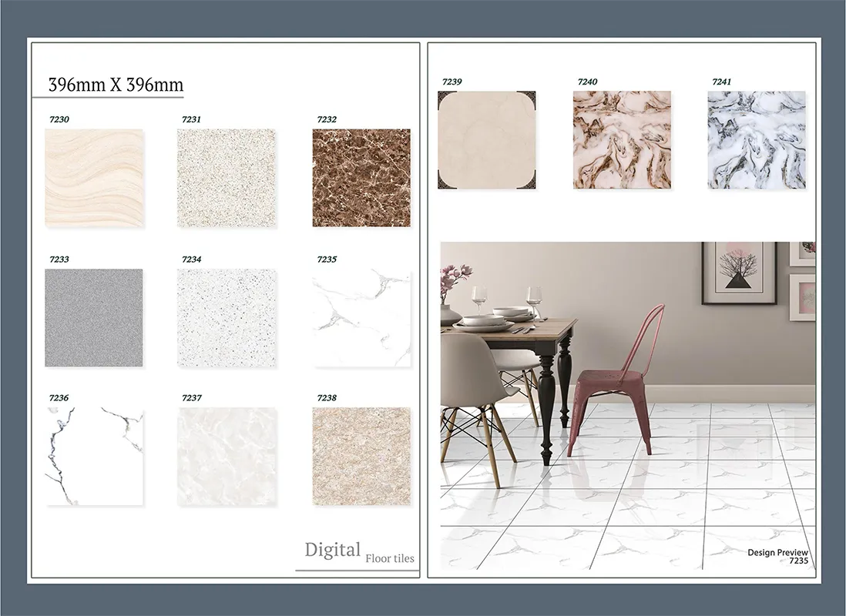Select the 7236 dark-veined white tile
This screenshot has height=616, width=846.
coord(94,457)
